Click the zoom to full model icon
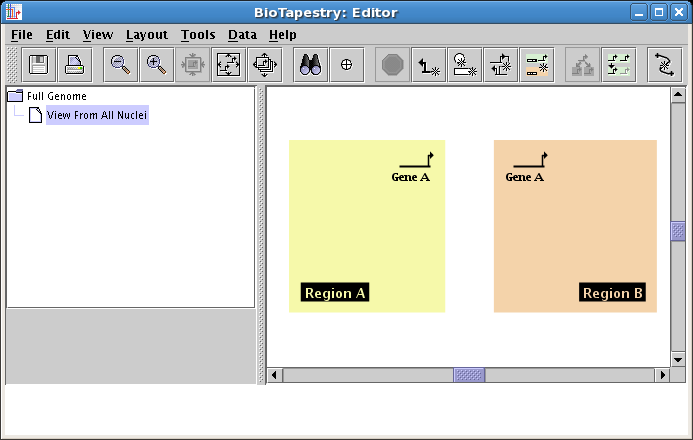 (229, 65)
